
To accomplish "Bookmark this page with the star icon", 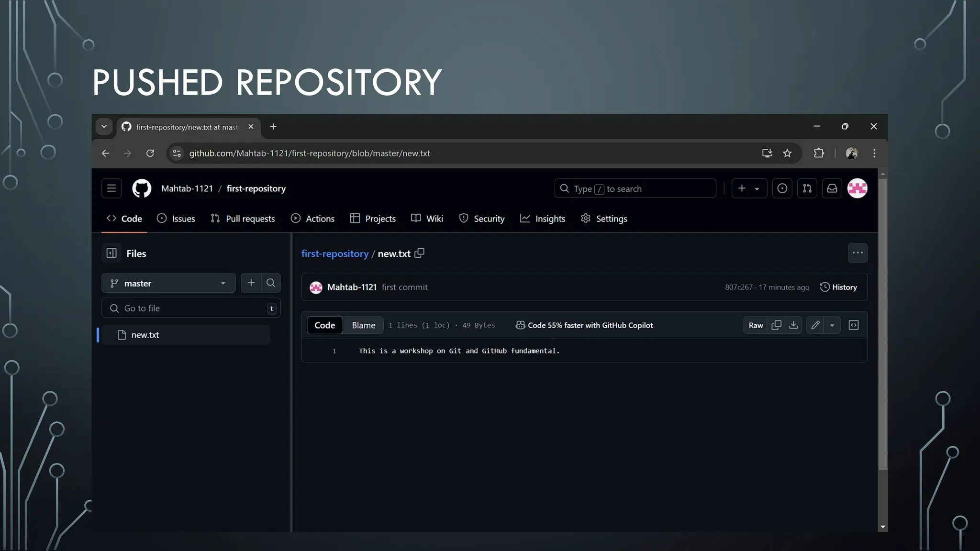I will (x=787, y=153).
